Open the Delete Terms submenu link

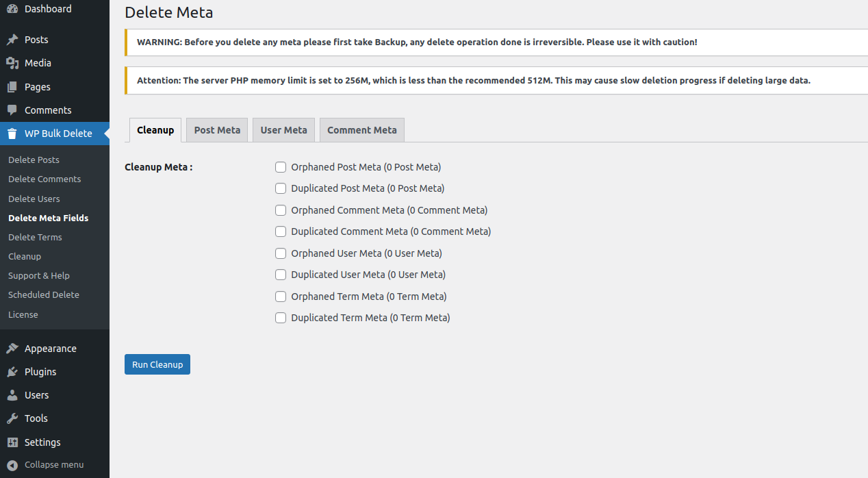35,237
